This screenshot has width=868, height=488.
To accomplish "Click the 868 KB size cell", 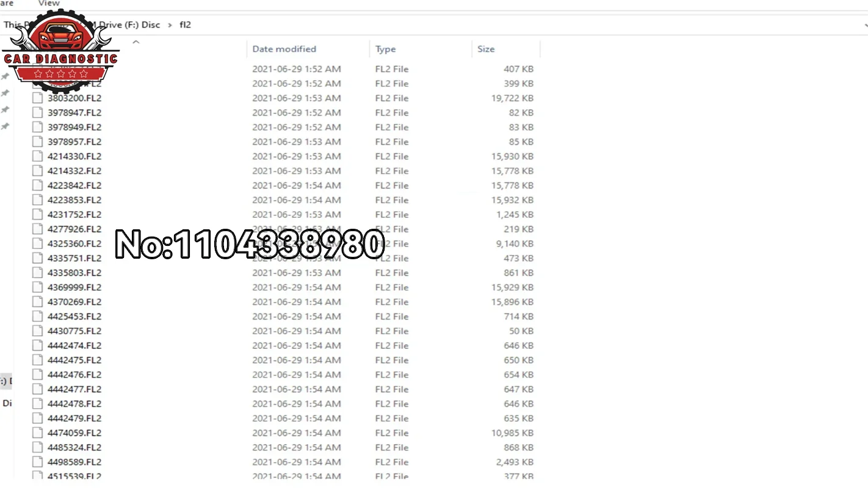I will click(x=519, y=448).
